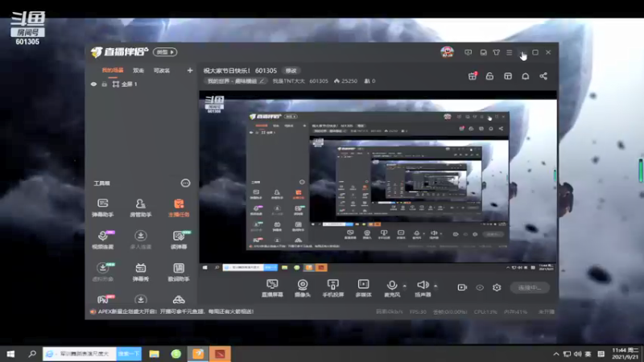The width and height of the screenshot is (644, 362).
Task: Open the skin T-shirt icon
Action: [x=496, y=52]
